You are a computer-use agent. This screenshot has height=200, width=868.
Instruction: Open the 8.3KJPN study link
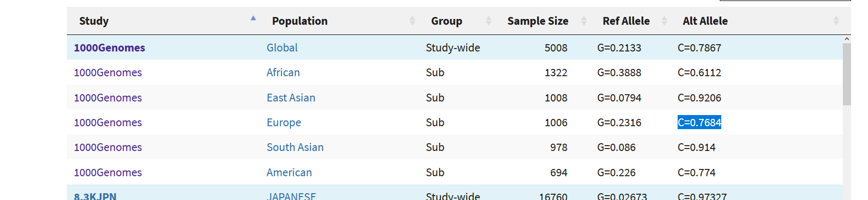tap(95, 196)
